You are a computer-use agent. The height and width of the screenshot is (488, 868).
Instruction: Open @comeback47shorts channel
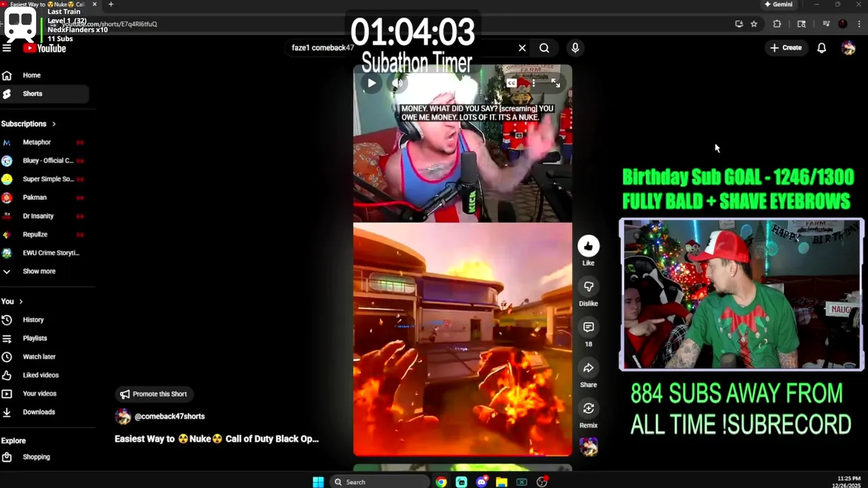(170, 416)
